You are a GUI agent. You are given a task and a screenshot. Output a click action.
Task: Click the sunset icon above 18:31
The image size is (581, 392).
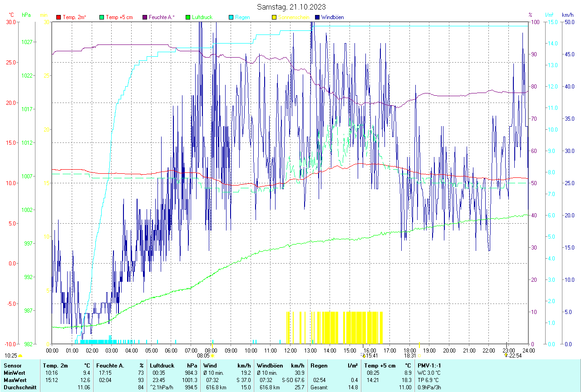tap(419, 356)
